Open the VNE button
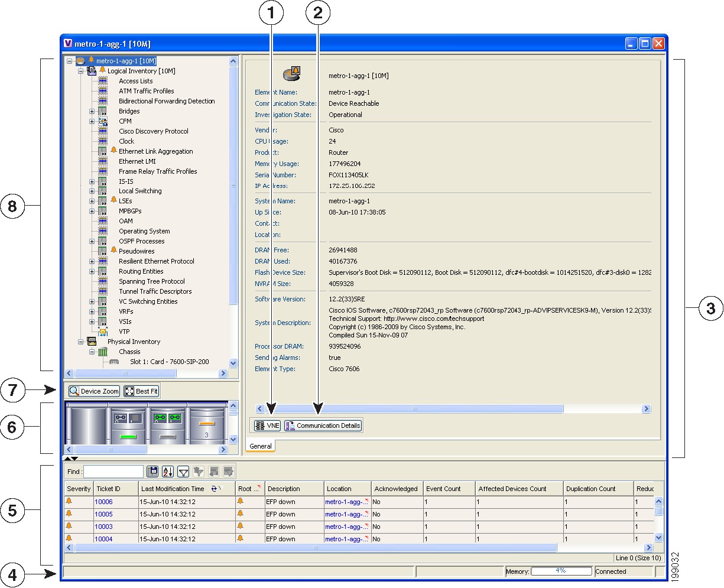Screen dimensions: 724x588 [267, 425]
